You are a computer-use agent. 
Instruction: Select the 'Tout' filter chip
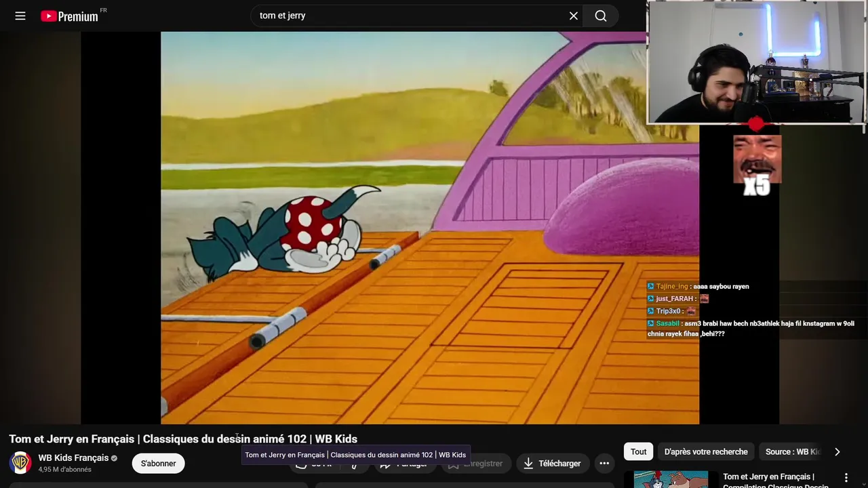[639, 451]
